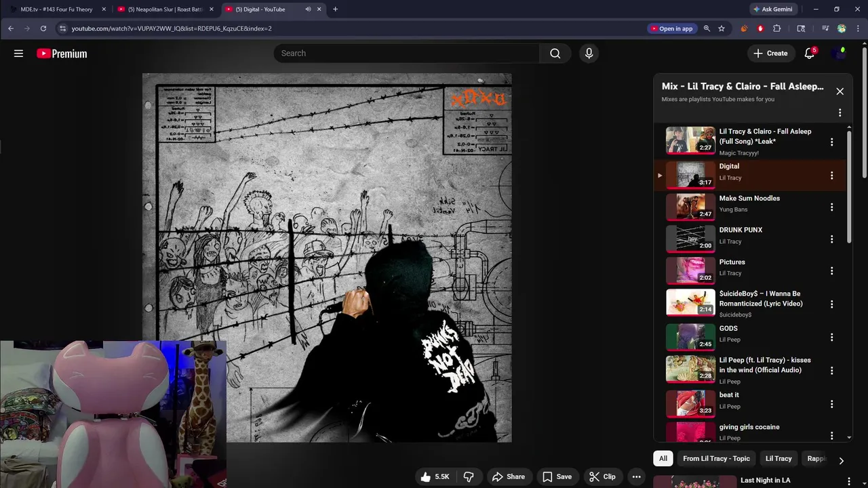
Task: Click the browser address bar URL
Action: 172,28
